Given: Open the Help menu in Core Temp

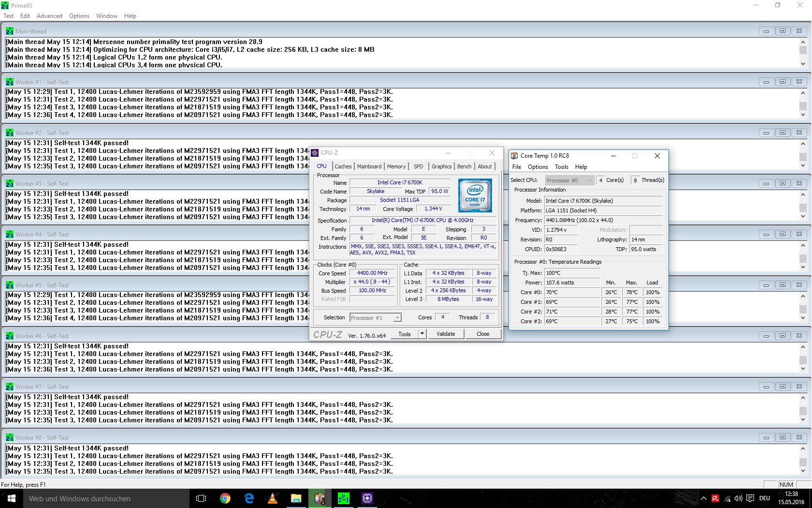Looking at the screenshot, I should click(x=581, y=167).
